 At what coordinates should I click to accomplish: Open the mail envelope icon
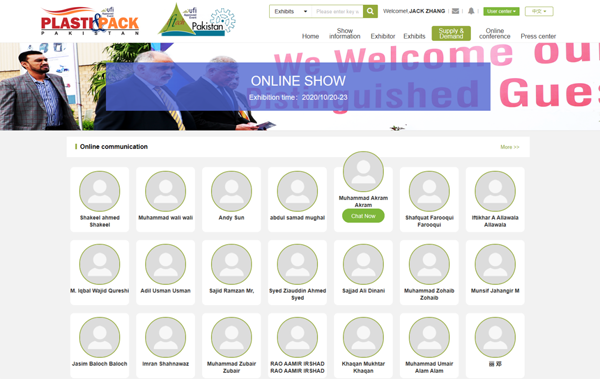(455, 11)
